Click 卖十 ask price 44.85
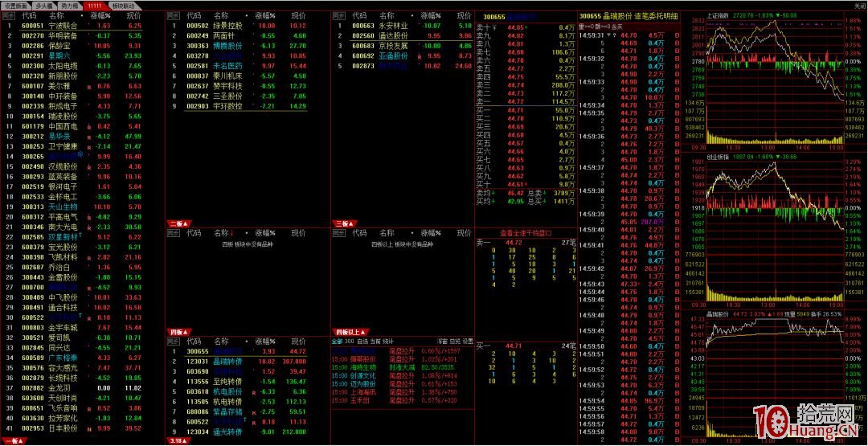The height and width of the screenshot is (446, 868). click(516, 27)
